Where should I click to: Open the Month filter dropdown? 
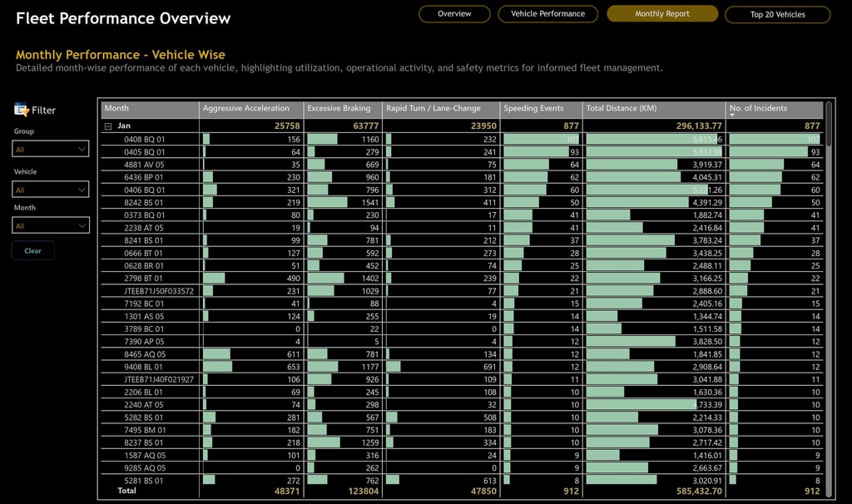51,225
